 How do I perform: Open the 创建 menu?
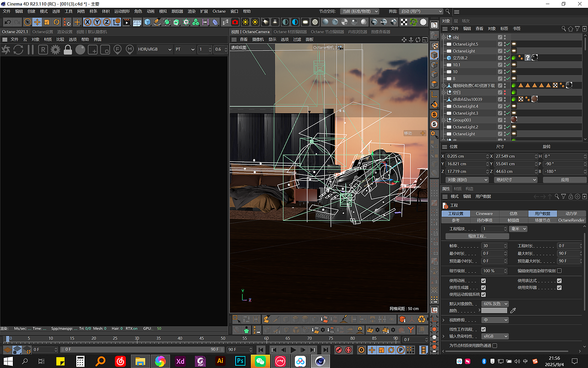coord(31,11)
